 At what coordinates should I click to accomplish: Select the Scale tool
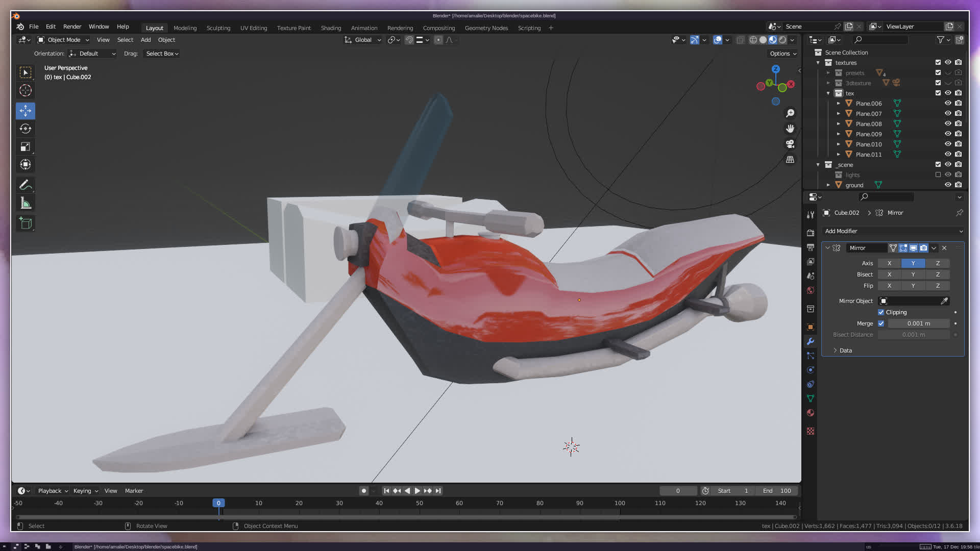click(x=26, y=147)
